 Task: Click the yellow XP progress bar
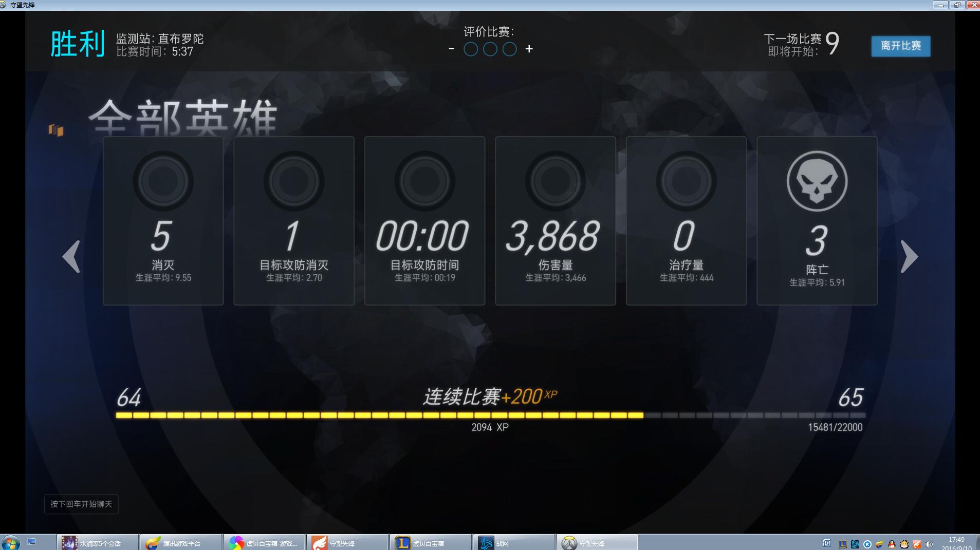pos(491,415)
